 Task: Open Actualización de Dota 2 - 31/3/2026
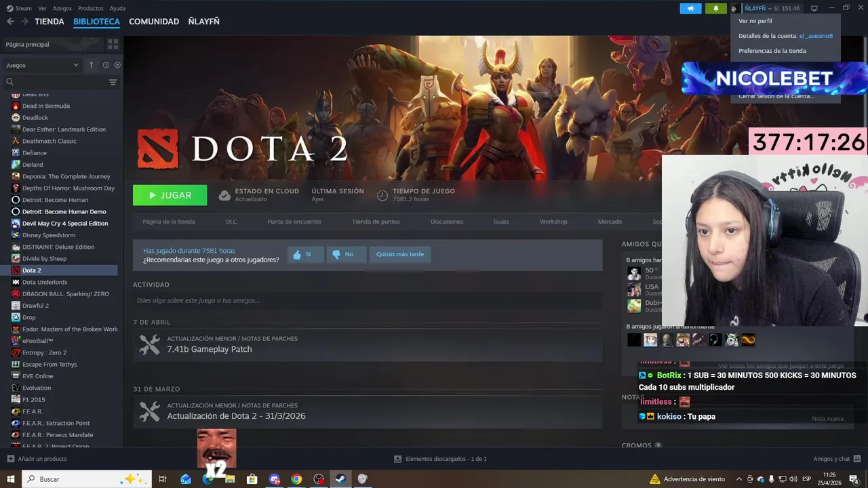tap(368, 411)
